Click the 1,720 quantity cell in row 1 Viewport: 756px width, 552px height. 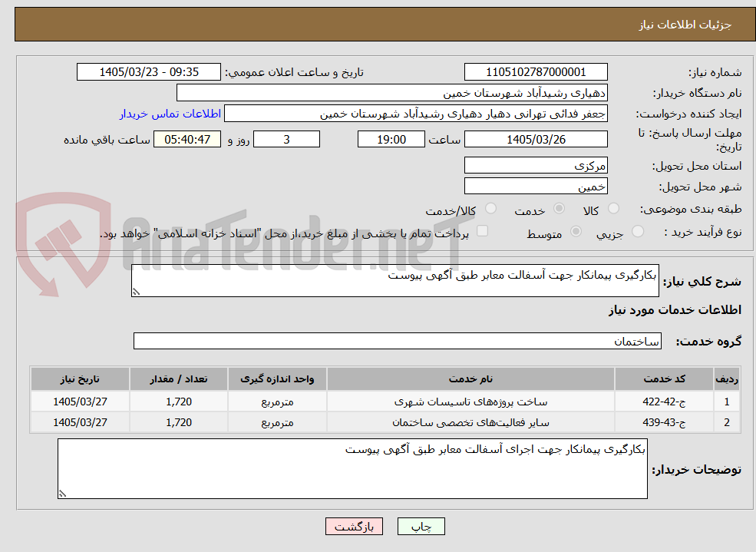[x=178, y=402]
